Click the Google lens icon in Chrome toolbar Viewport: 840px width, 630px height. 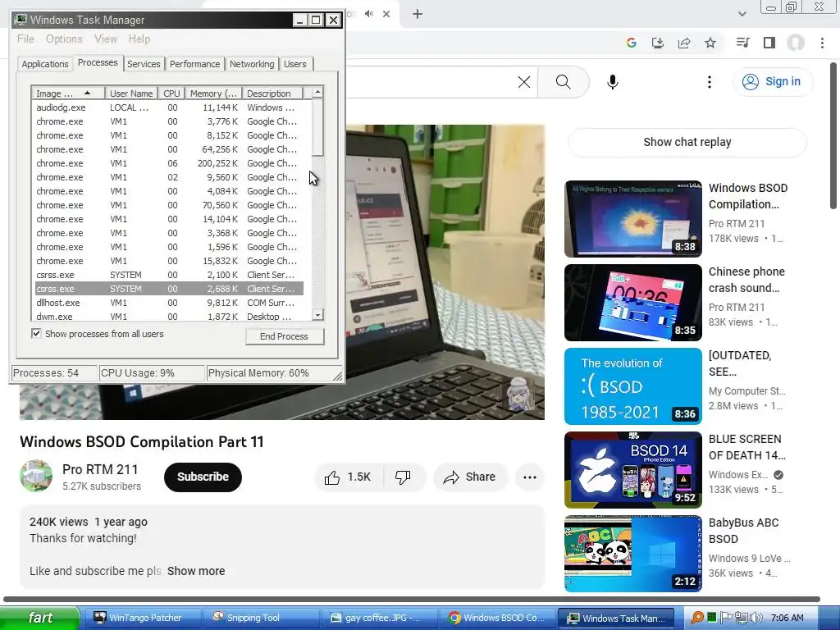pyautogui.click(x=632, y=43)
